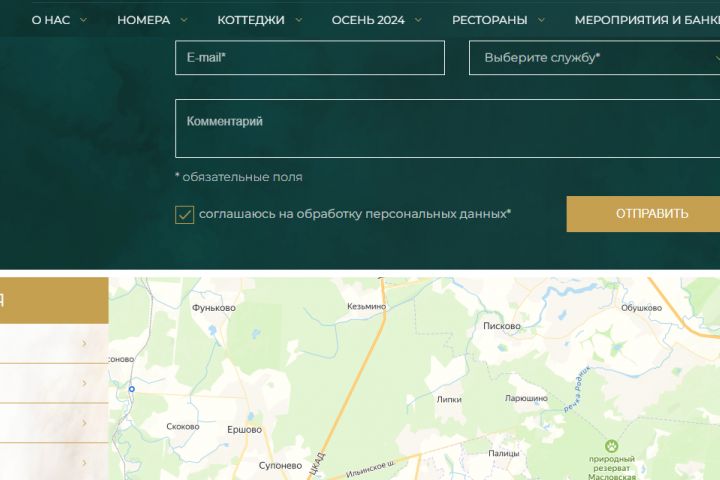Open the МЕРОПРИЯТИЯ И БАНКЕТЫ menu item
Screen dimensions: 720x480
click(x=647, y=20)
